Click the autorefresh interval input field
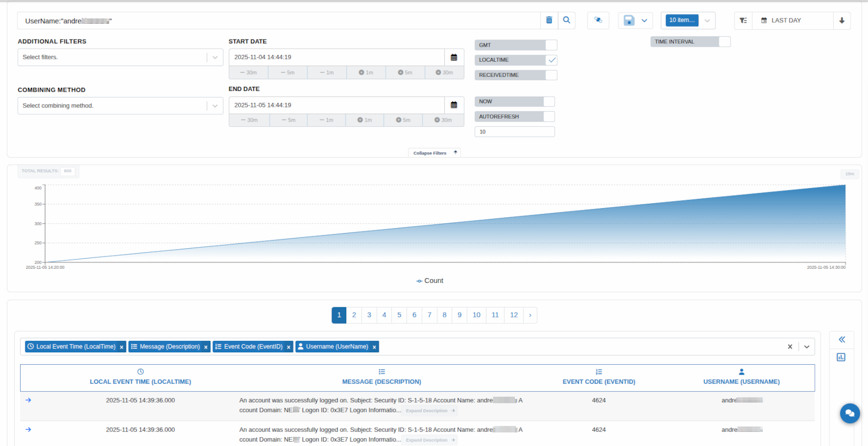 (514, 132)
